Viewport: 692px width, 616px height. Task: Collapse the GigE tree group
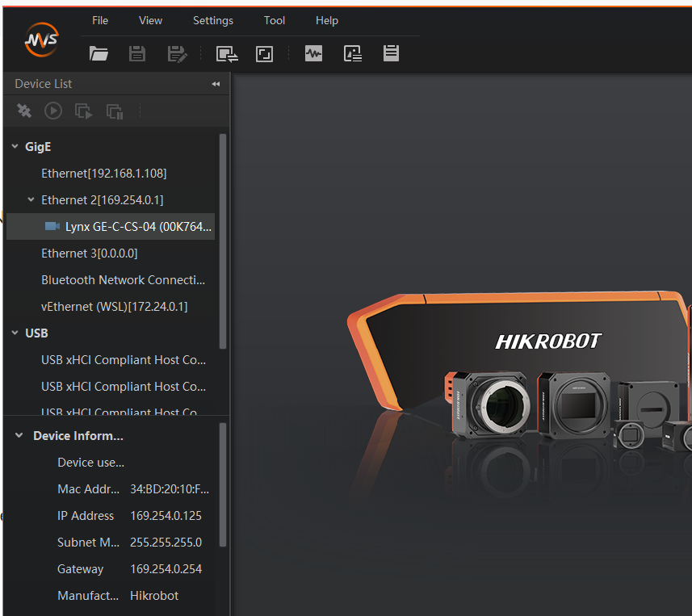point(15,147)
